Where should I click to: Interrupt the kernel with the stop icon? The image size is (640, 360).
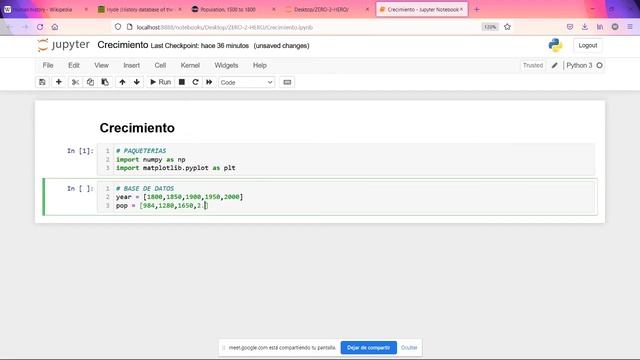tap(182, 82)
